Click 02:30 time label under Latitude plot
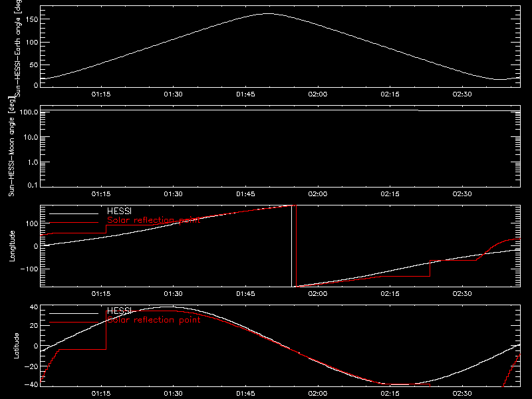The image size is (532, 399). pos(462,394)
